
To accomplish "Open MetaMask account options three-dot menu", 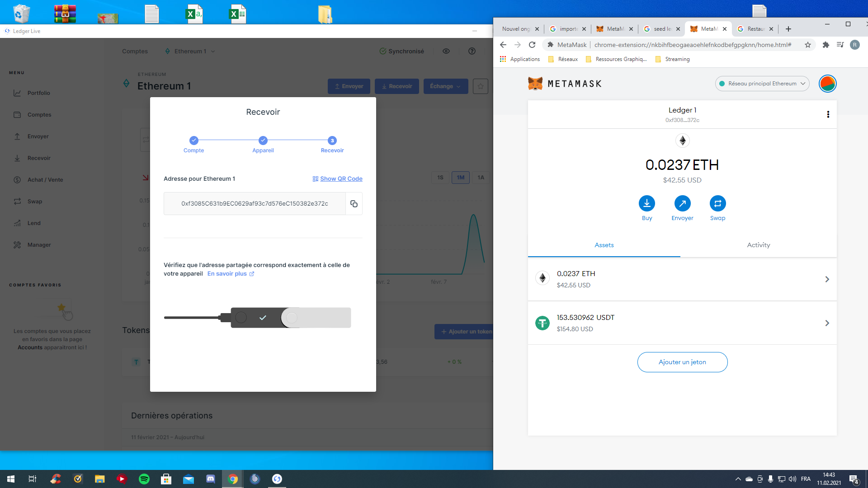I will [x=828, y=114].
